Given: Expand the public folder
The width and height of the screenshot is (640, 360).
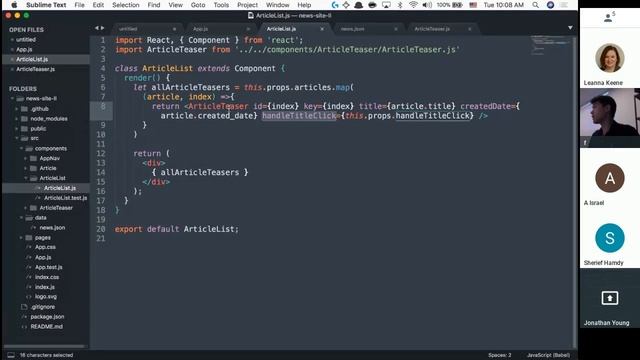Looking at the screenshot, I should tap(17, 129).
